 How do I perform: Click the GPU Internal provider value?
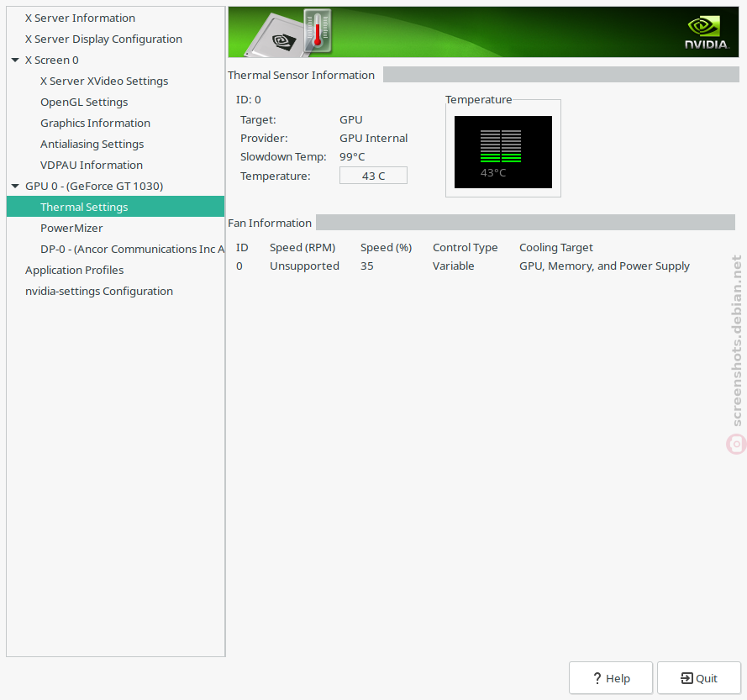click(373, 138)
